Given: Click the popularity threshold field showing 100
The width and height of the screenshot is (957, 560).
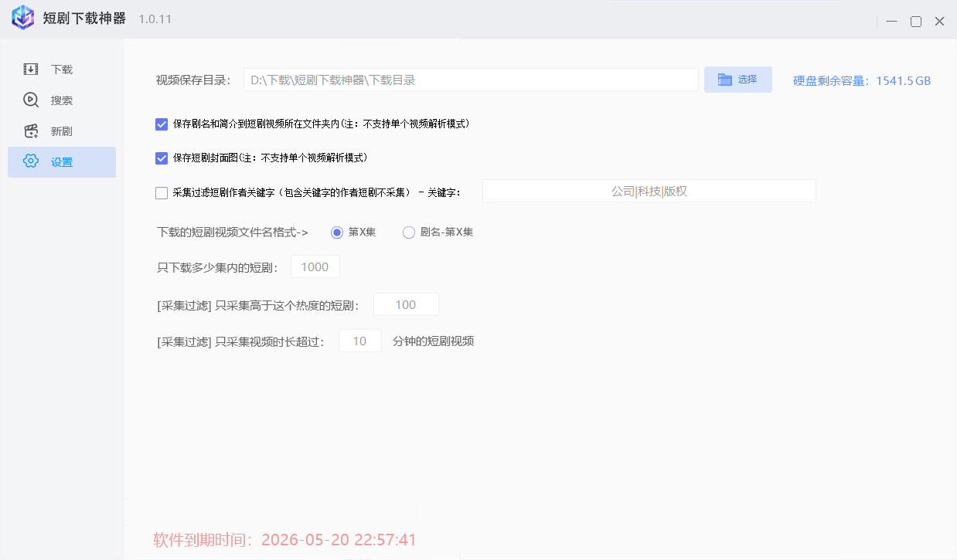Looking at the screenshot, I should [x=406, y=304].
